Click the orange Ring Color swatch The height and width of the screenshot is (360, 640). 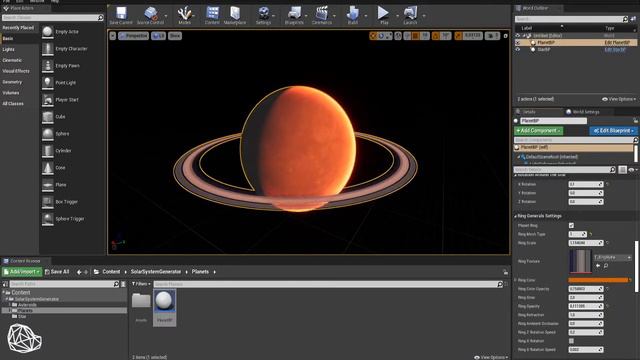tap(598, 280)
